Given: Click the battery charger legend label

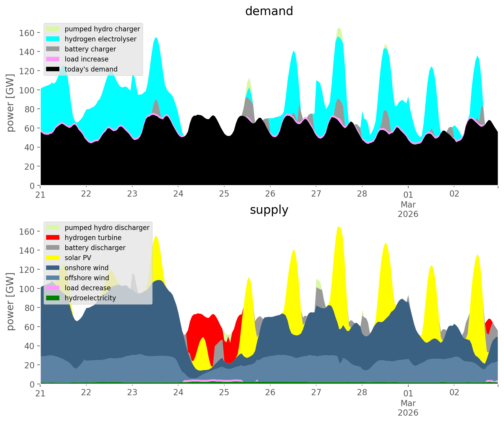Looking at the screenshot, I should (x=90, y=49).
